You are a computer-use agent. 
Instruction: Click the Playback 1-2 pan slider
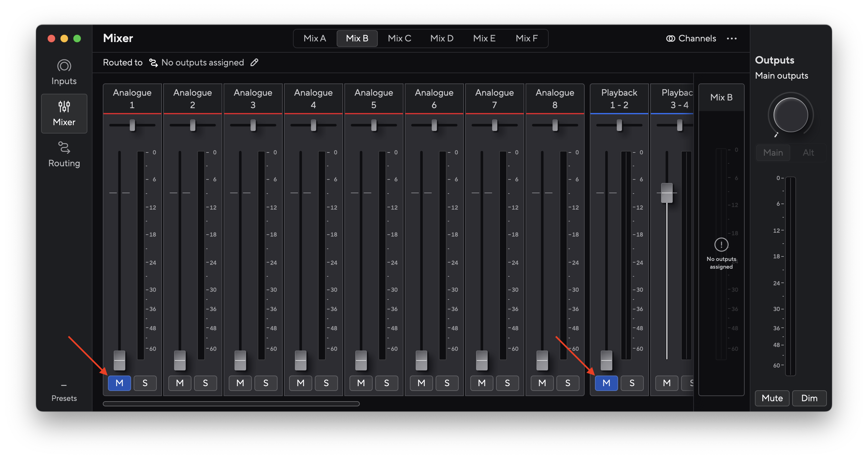coord(619,125)
